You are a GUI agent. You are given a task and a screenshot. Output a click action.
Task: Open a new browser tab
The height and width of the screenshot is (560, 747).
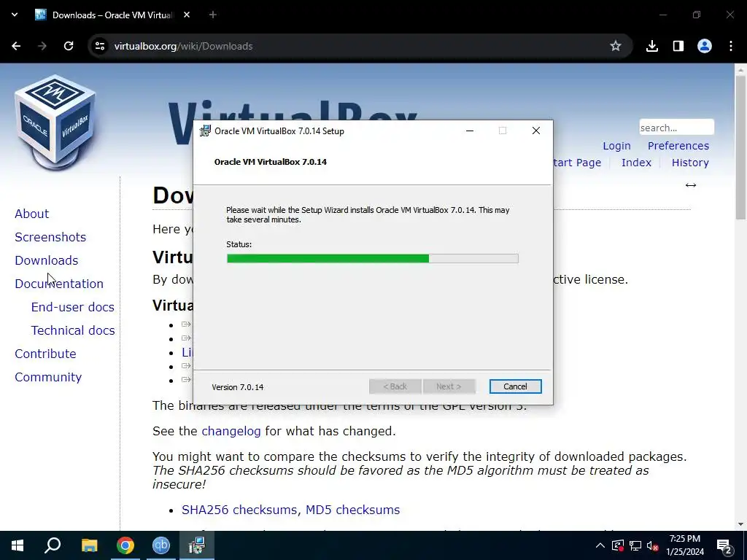click(x=213, y=15)
